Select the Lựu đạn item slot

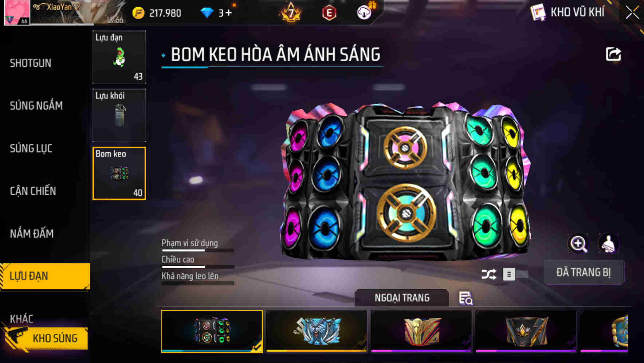pos(119,57)
